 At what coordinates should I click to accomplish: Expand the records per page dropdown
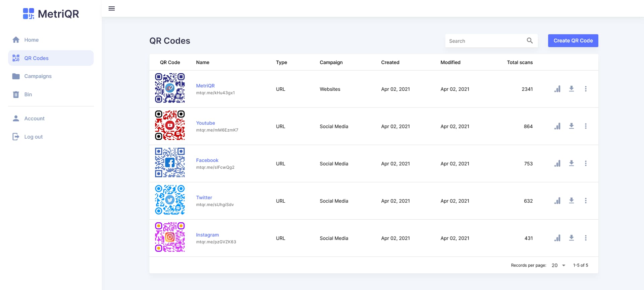(558, 265)
